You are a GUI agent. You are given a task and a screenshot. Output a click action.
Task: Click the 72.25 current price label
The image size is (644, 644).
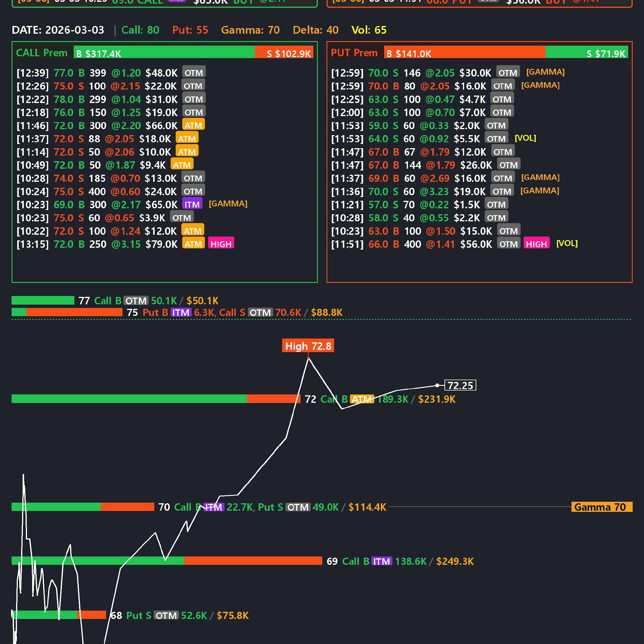click(460, 385)
